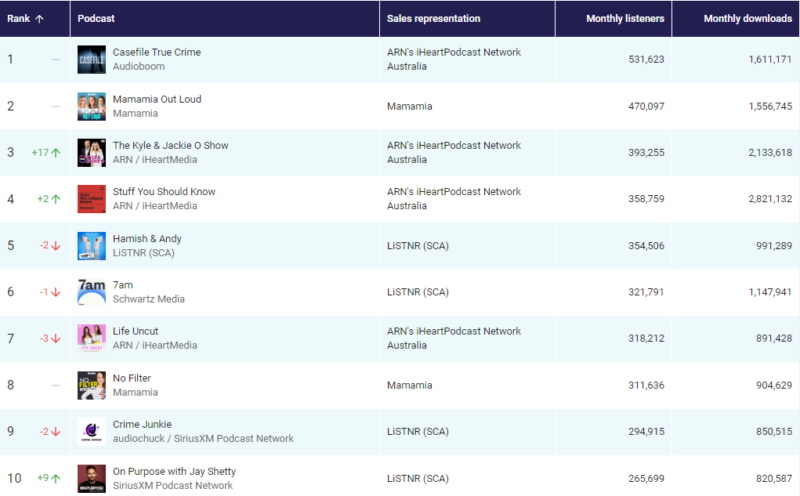Click the 7am podcast logo
The image size is (800, 496).
click(x=91, y=292)
